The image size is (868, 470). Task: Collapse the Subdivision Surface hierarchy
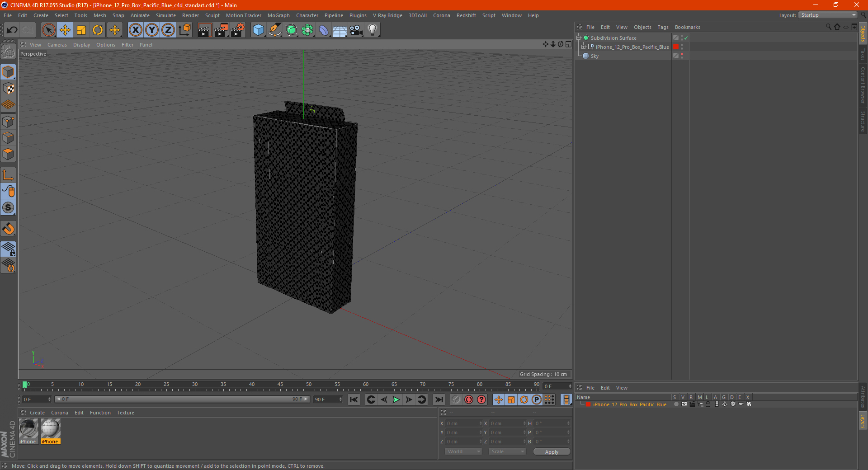(578, 38)
